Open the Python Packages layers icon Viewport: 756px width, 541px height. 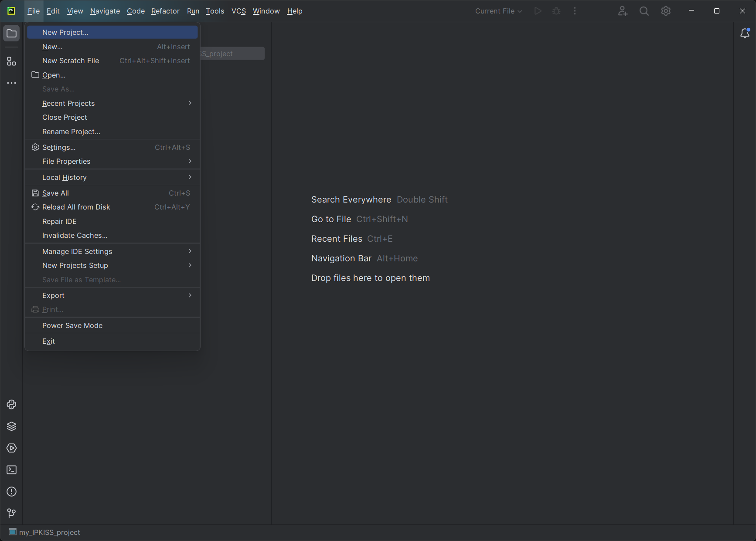click(11, 426)
